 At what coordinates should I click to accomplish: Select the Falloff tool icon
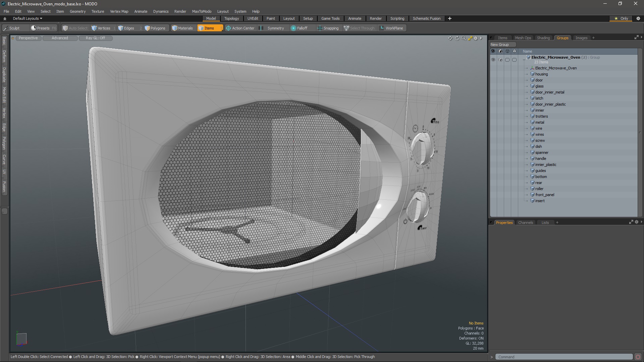coord(293,28)
